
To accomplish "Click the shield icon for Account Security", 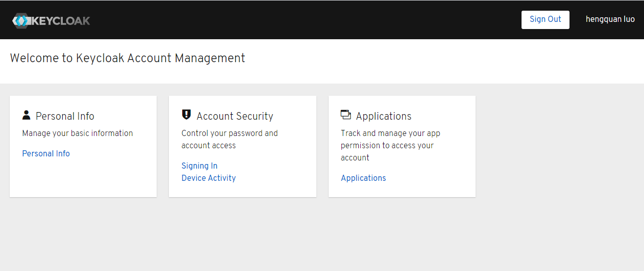I will [x=186, y=115].
